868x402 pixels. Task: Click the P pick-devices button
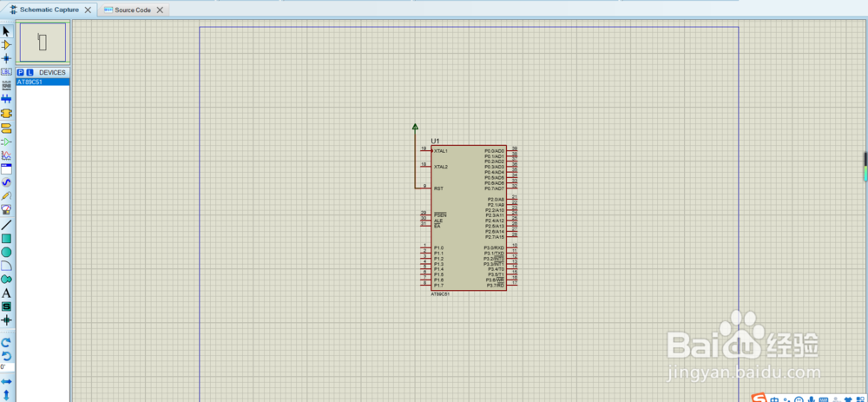coord(21,73)
